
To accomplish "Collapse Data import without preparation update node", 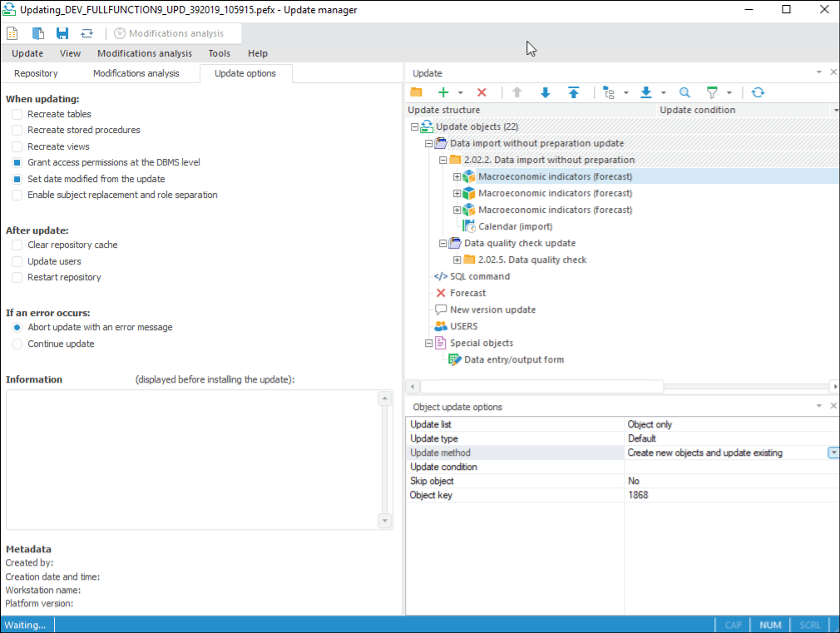I will 428,144.
